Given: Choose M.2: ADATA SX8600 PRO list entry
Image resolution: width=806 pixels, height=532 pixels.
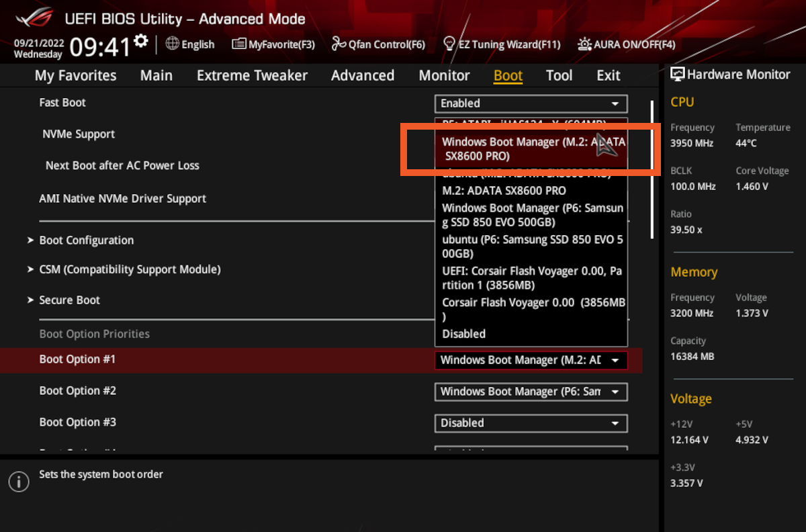Looking at the screenshot, I should tap(504, 191).
